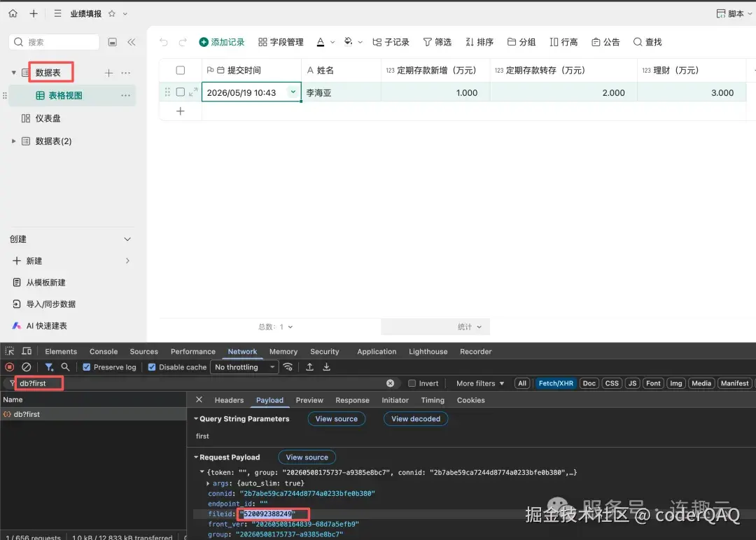Image resolution: width=756 pixels, height=540 pixels.
Task: Click the 姓名 column header
Action: click(x=341, y=71)
